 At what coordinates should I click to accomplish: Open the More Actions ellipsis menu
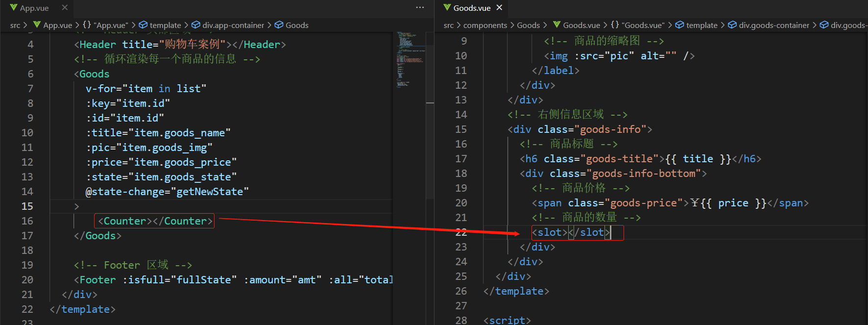420,8
